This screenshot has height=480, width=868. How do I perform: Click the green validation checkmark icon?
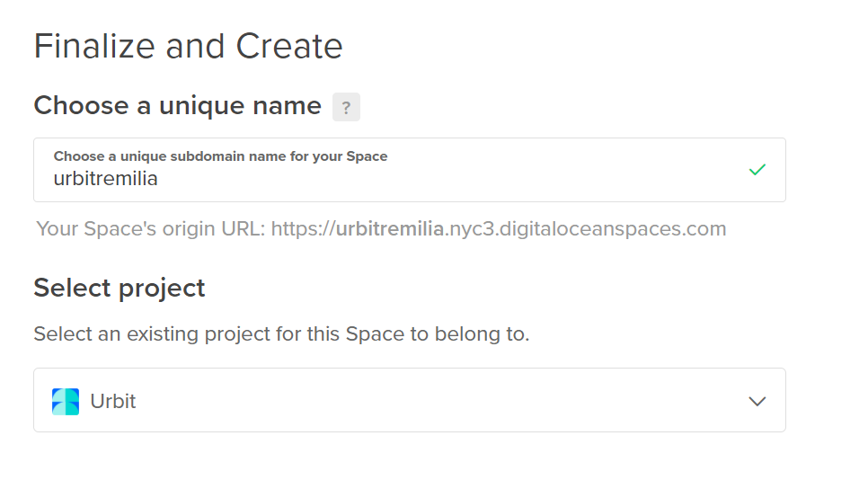757,169
